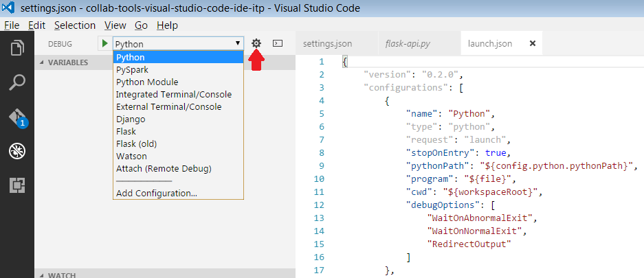This screenshot has width=644, height=278.
Task: Open the Search view in activity bar
Action: 17,82
